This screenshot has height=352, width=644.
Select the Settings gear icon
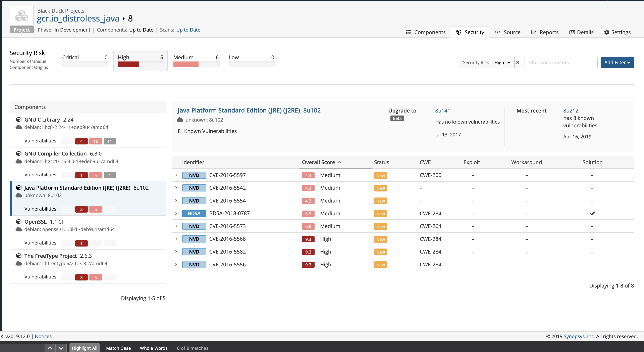pos(607,32)
